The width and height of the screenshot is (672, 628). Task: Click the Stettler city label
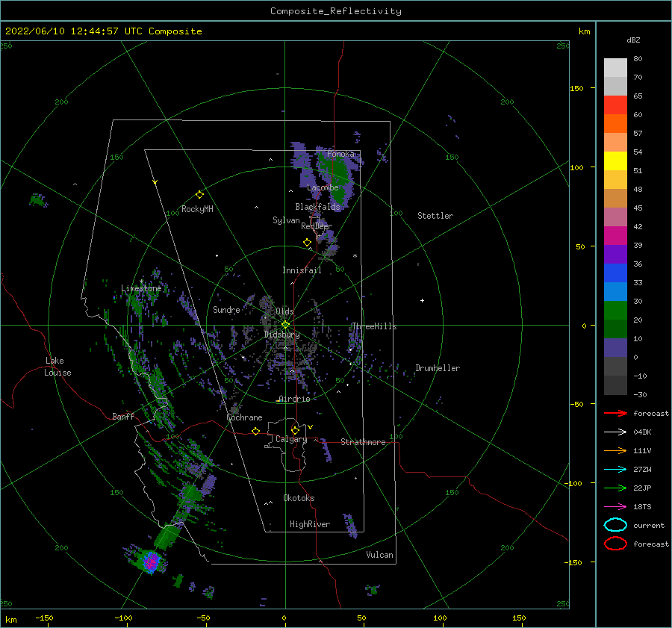[x=435, y=216]
